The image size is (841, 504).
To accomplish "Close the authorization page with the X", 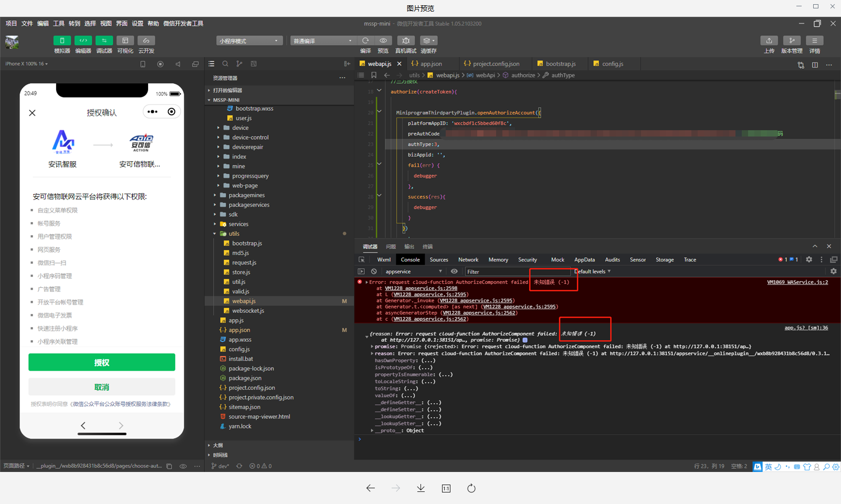I will pos(32,113).
